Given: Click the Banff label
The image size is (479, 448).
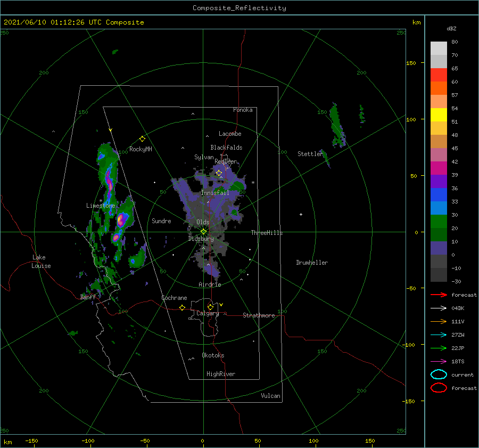Looking at the screenshot, I should tap(88, 297).
